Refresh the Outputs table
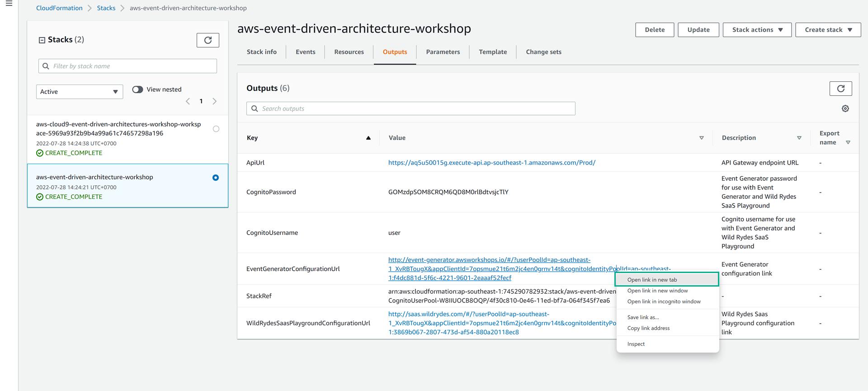This screenshot has height=391, width=868. pos(841,89)
